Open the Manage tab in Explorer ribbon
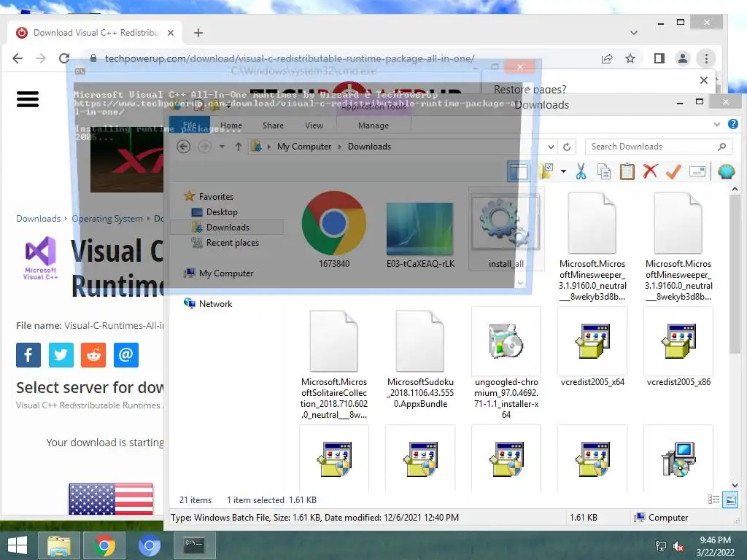 (373, 125)
